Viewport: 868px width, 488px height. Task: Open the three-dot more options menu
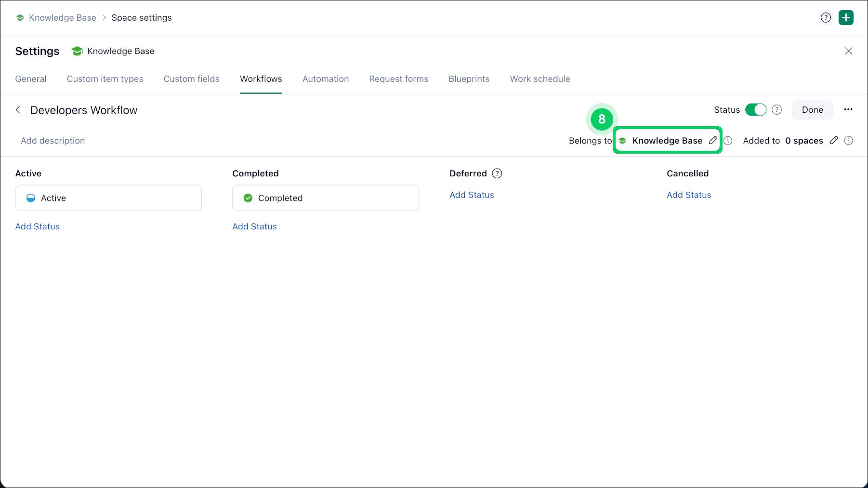848,110
